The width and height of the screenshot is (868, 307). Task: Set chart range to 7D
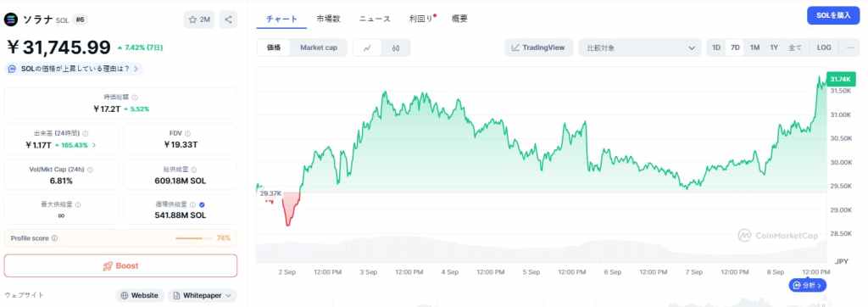click(735, 47)
